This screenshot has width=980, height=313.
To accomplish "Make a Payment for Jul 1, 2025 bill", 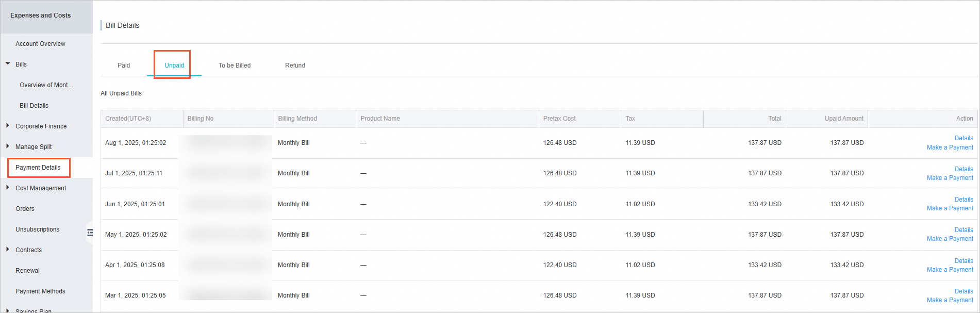I will point(950,178).
